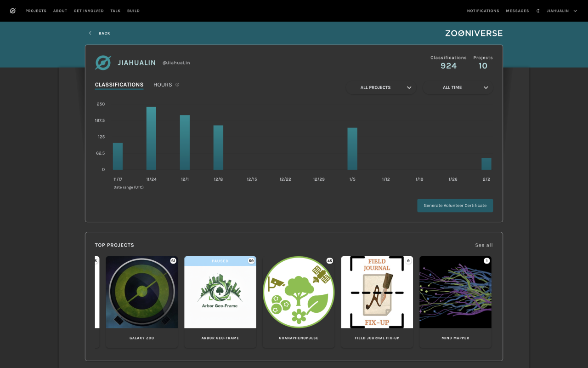
Task: Open the Galaxy Zoo project thumbnail
Action: click(x=142, y=292)
